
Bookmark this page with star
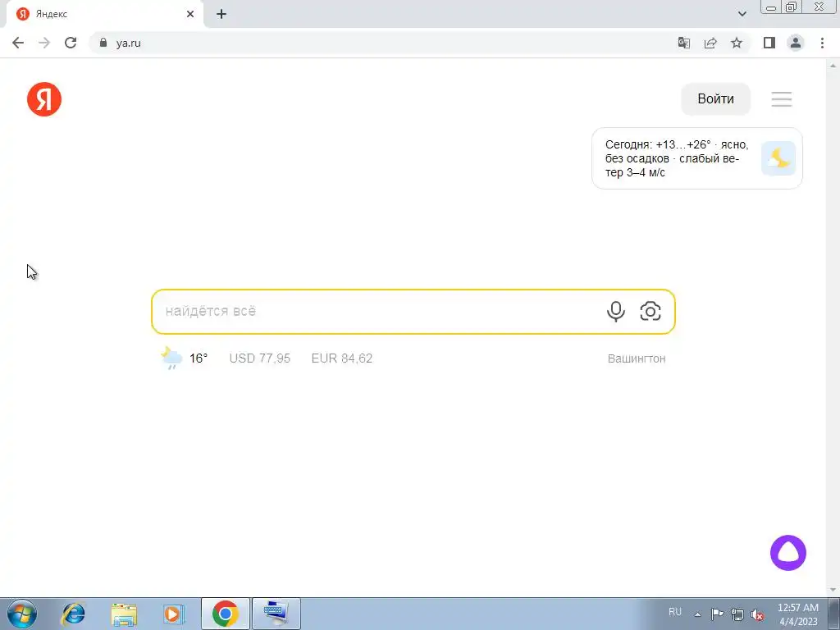pos(737,43)
